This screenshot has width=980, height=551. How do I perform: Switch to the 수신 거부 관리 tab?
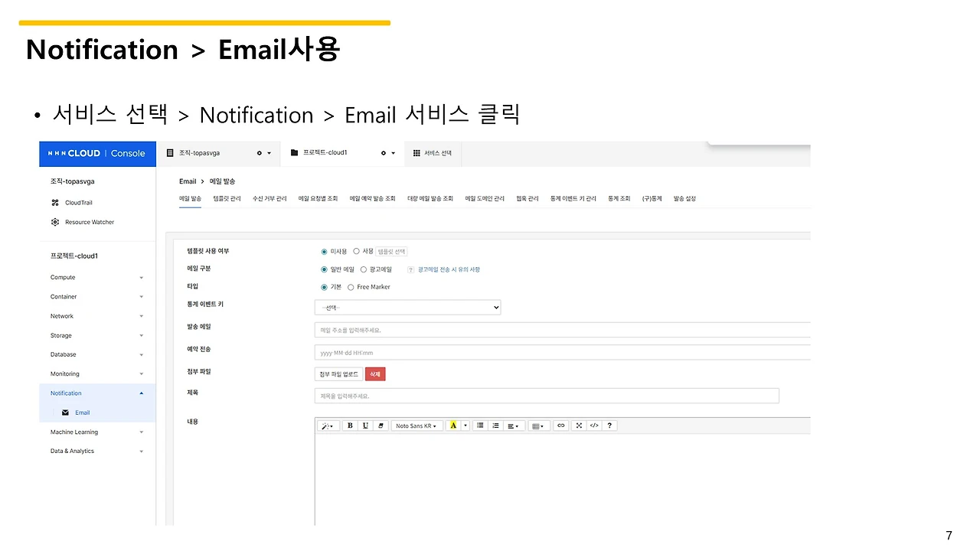[x=269, y=199]
